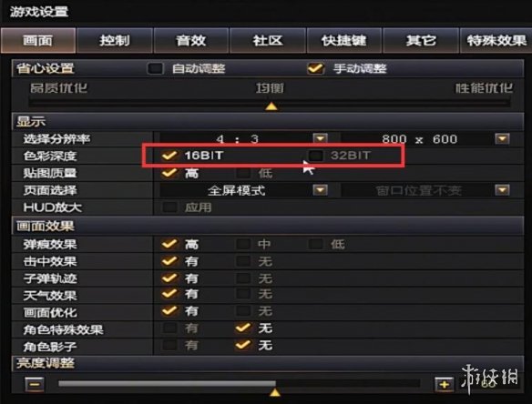Turn off 天气效果 by selecting 无

pos(243,294)
